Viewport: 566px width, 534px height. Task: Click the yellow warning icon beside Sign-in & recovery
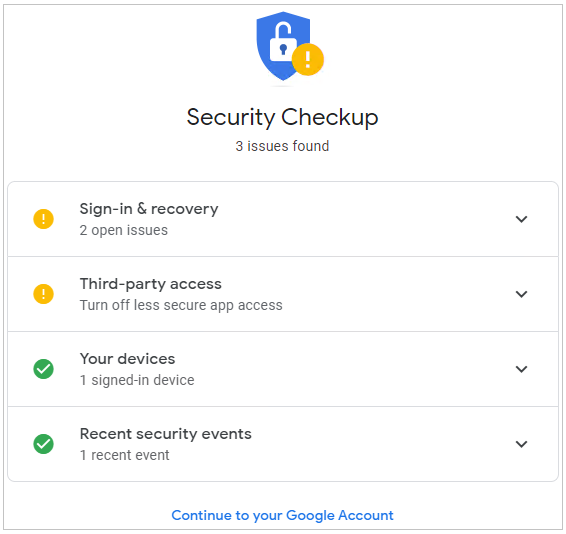click(43, 219)
